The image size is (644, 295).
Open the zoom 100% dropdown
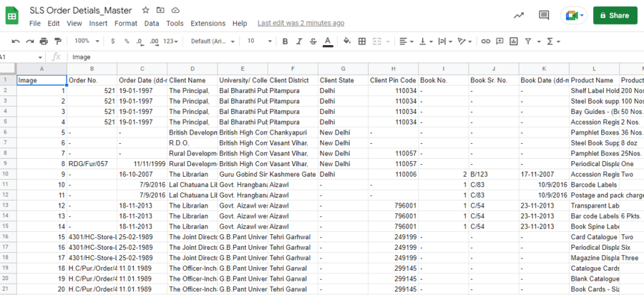87,41
